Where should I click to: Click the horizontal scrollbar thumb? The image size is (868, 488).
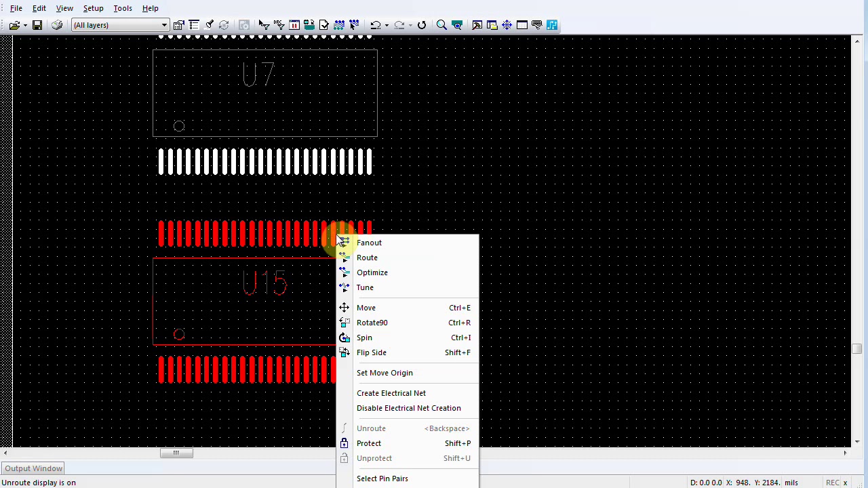[x=176, y=453]
